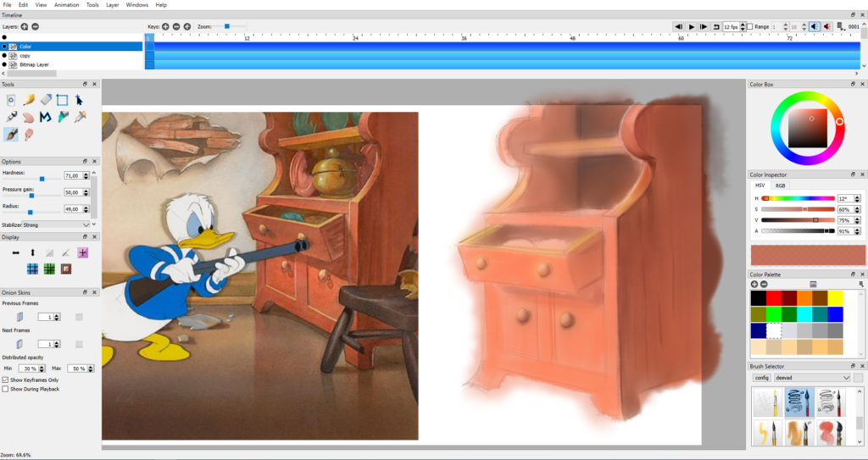Open the deevad brush group dropdown

(x=812, y=378)
